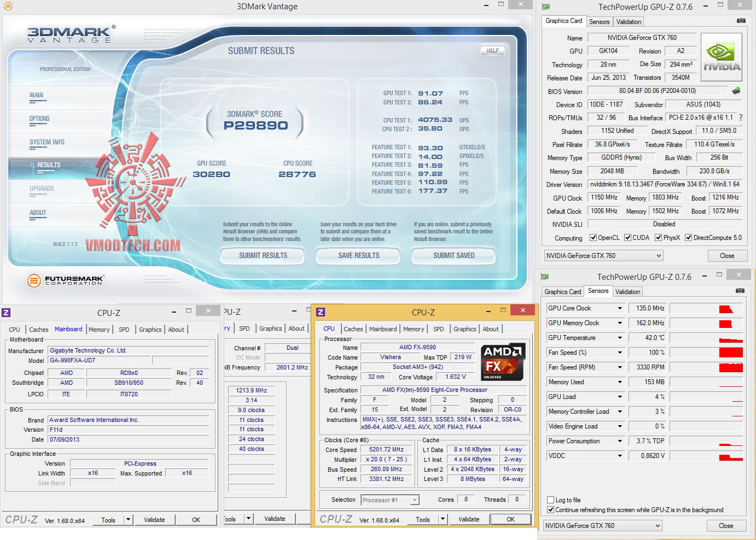Switch to the Validation tab in the upper GPU-Z window

tap(629, 22)
